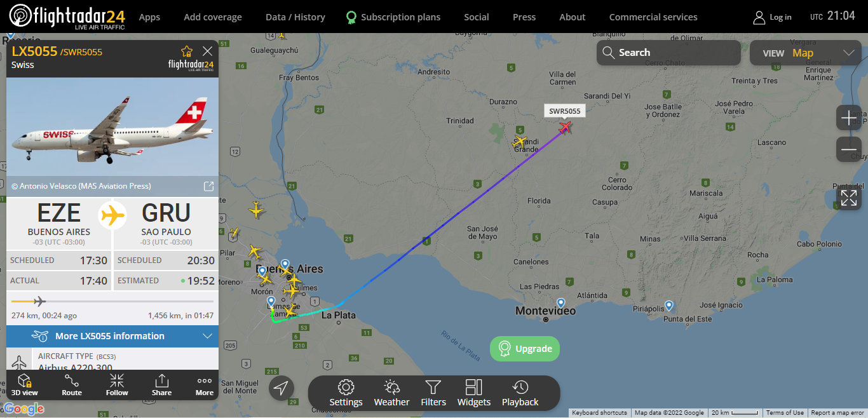
Task: Open the map Settings panel
Action: [x=346, y=393]
